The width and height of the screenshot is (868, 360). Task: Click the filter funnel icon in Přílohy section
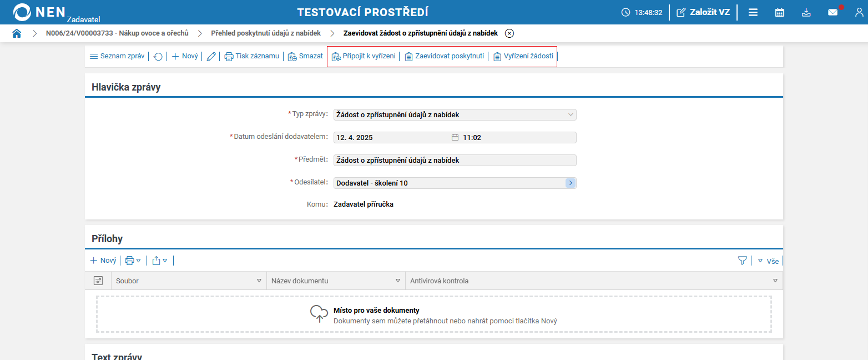(x=743, y=260)
